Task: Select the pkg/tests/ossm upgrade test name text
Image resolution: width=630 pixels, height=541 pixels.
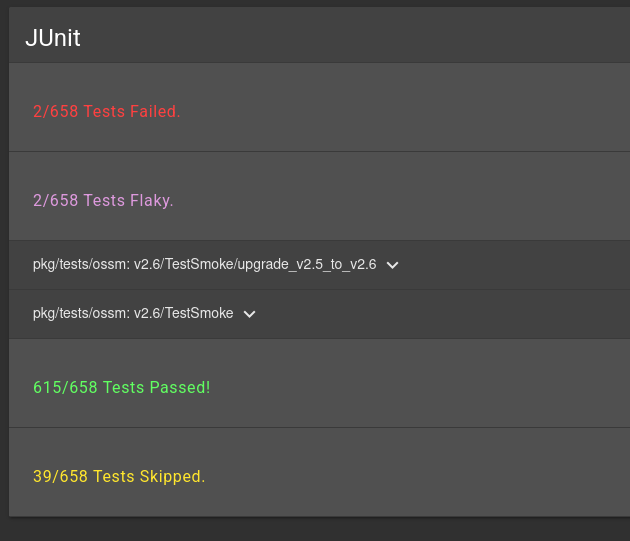Action: point(204,265)
